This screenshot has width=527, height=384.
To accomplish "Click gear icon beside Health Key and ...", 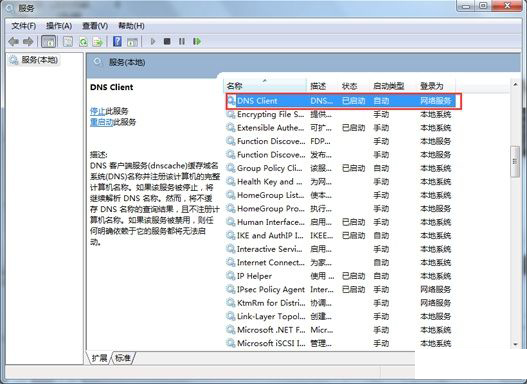I will pyautogui.click(x=231, y=181).
